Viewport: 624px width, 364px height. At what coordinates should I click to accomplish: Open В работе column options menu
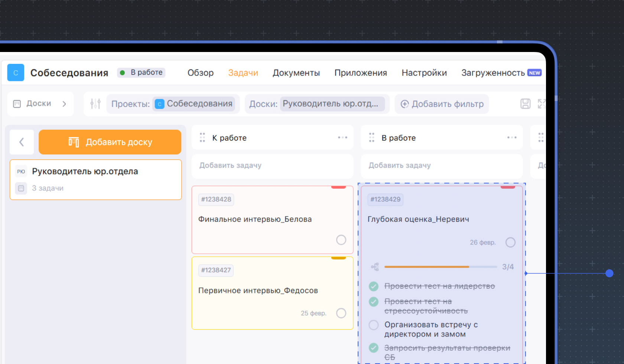click(x=512, y=138)
